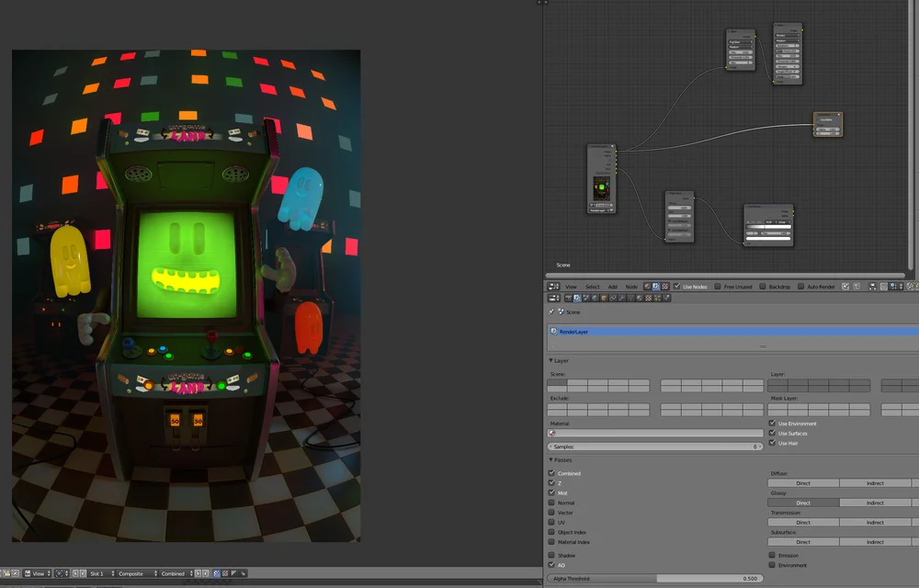The height and width of the screenshot is (588, 919).
Task: Open the Node menu in node editor
Action: [631, 287]
